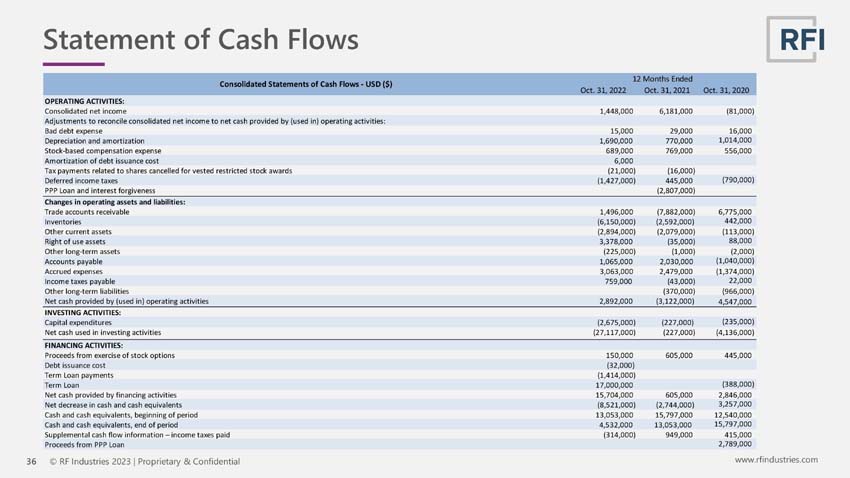
Task: Select the 1,448,000 net income value
Action: click(616, 111)
